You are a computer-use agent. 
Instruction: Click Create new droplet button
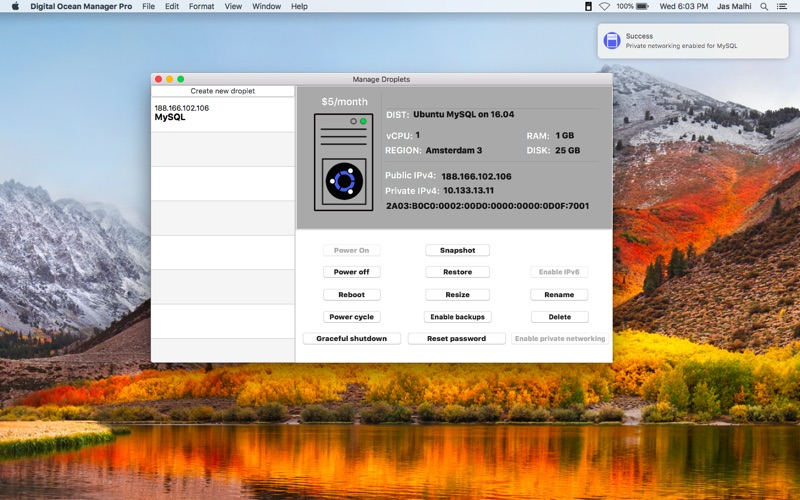(222, 91)
